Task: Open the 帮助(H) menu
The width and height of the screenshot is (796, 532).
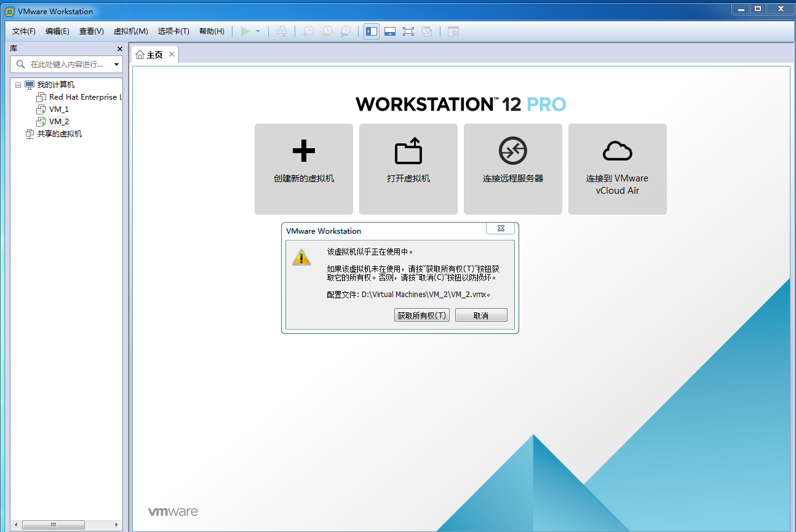Action: (212, 31)
